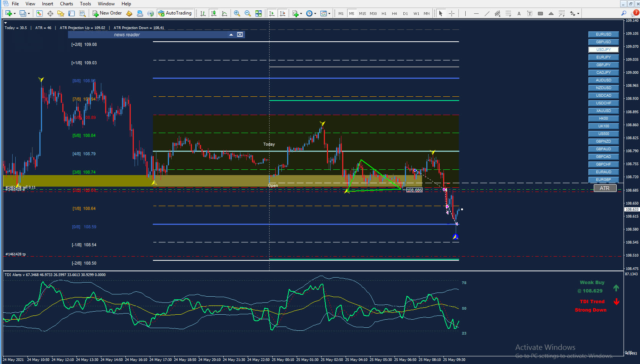Close the news reader panel

[x=240, y=35]
